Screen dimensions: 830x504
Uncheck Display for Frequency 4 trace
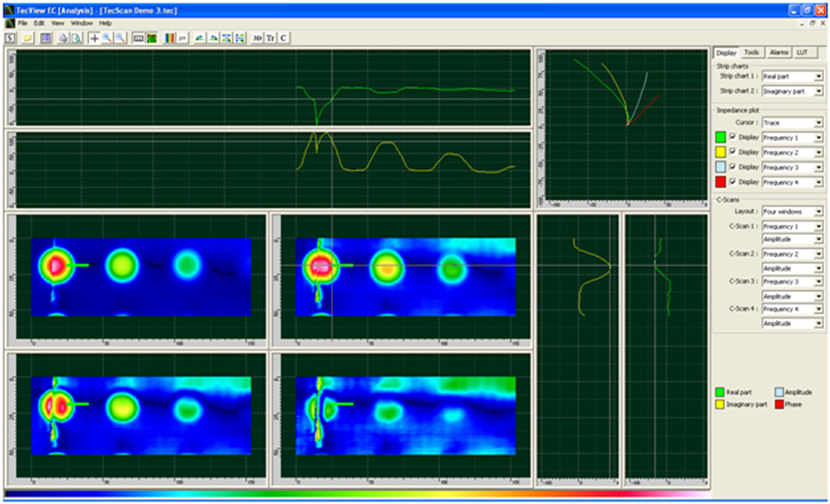click(x=733, y=182)
